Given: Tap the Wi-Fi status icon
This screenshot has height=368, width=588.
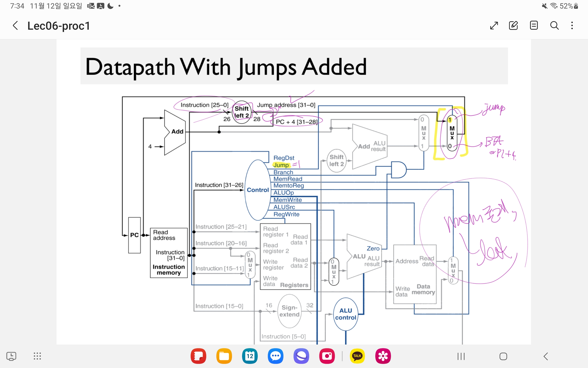Looking at the screenshot, I should pyautogui.click(x=554, y=6).
